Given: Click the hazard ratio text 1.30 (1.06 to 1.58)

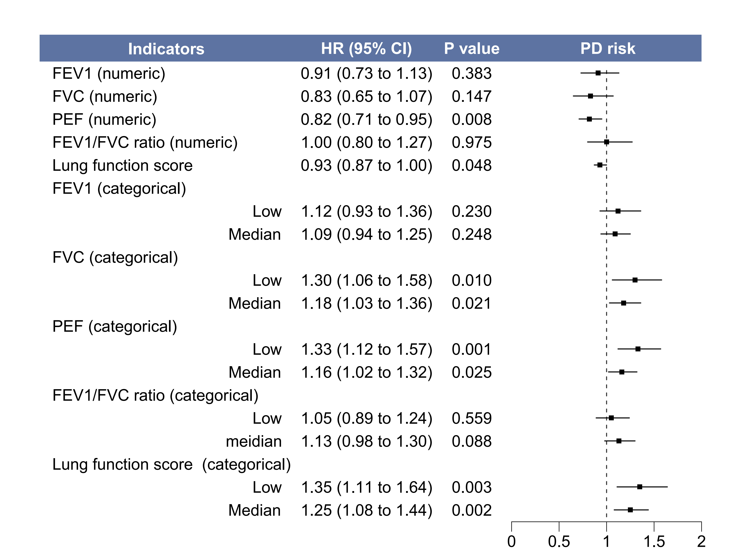Looking at the screenshot, I should [x=366, y=280].
